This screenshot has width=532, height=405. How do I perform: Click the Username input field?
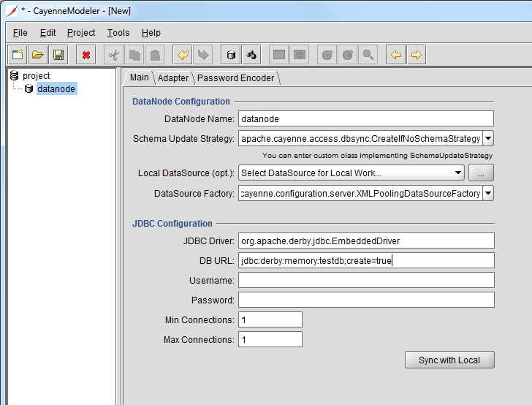pos(366,280)
